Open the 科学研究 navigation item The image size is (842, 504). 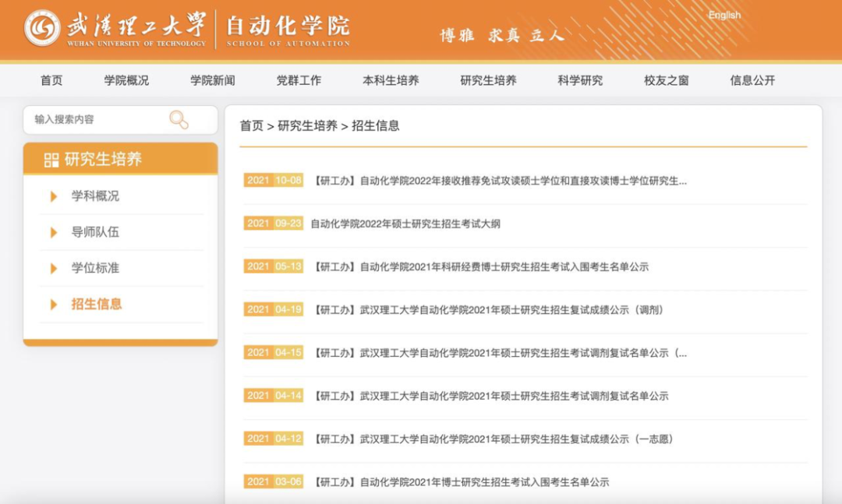coord(580,80)
